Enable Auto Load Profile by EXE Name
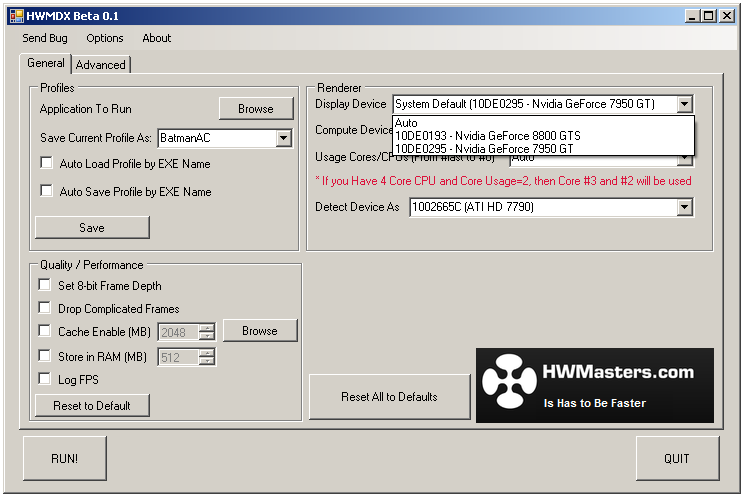Viewport: 742px width, 497px height. click(46, 163)
